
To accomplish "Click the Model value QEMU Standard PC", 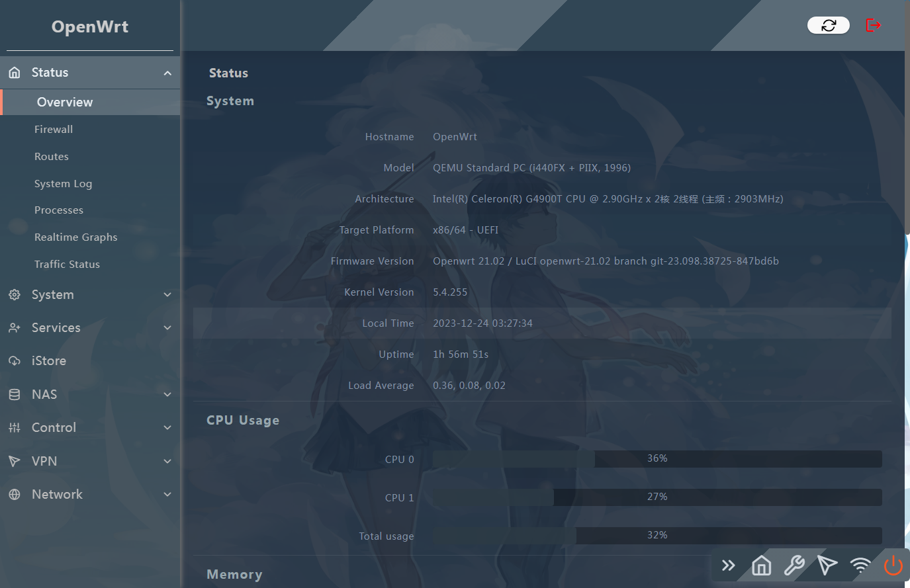I will [x=532, y=168].
